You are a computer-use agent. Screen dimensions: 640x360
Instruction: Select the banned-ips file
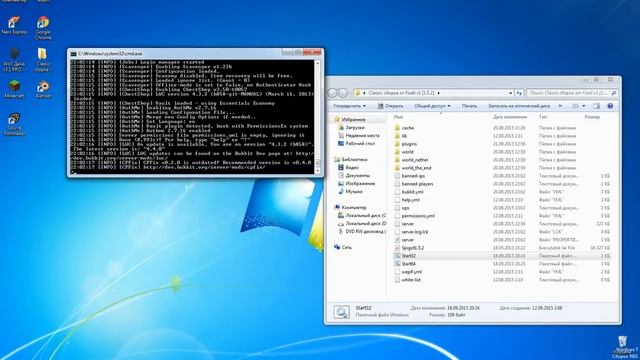[x=409, y=176]
